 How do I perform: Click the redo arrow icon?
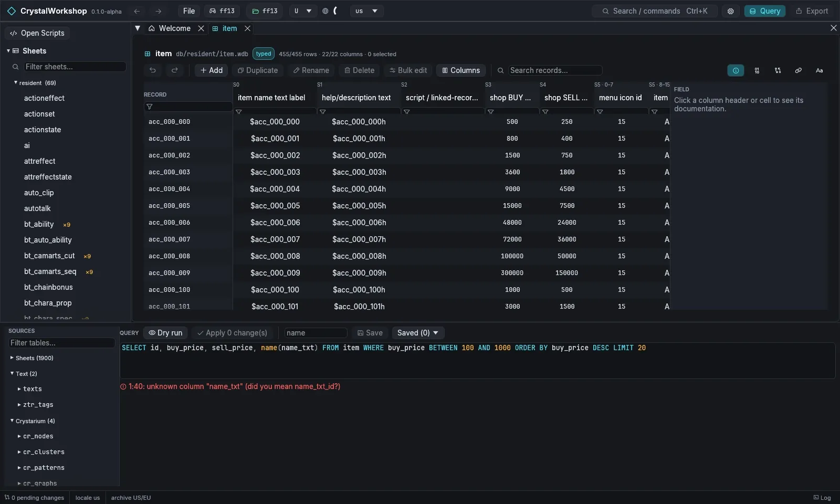click(x=175, y=70)
